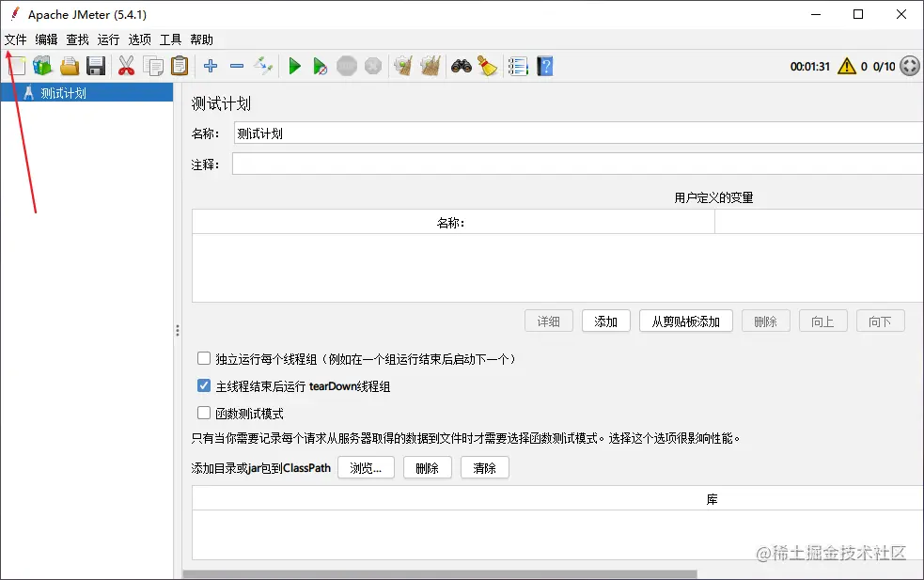Click the Reset Search brush icon
This screenshot has height=580, width=924.
[x=488, y=66]
